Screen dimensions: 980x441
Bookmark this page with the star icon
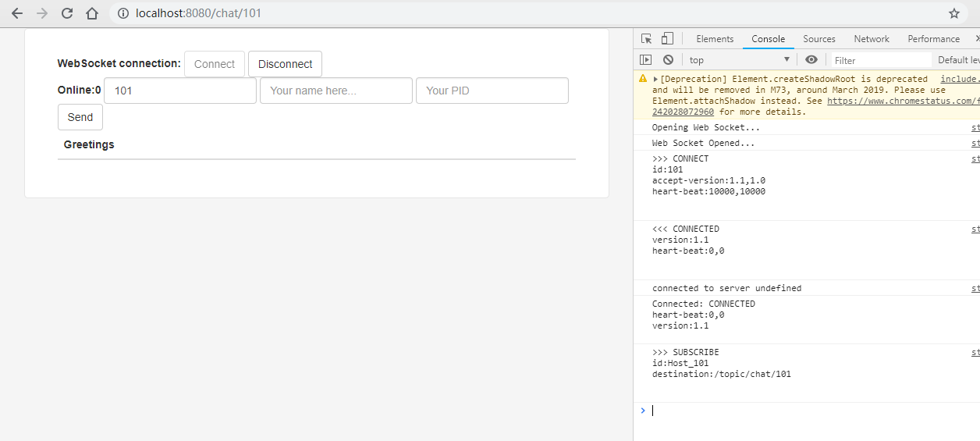tap(953, 13)
